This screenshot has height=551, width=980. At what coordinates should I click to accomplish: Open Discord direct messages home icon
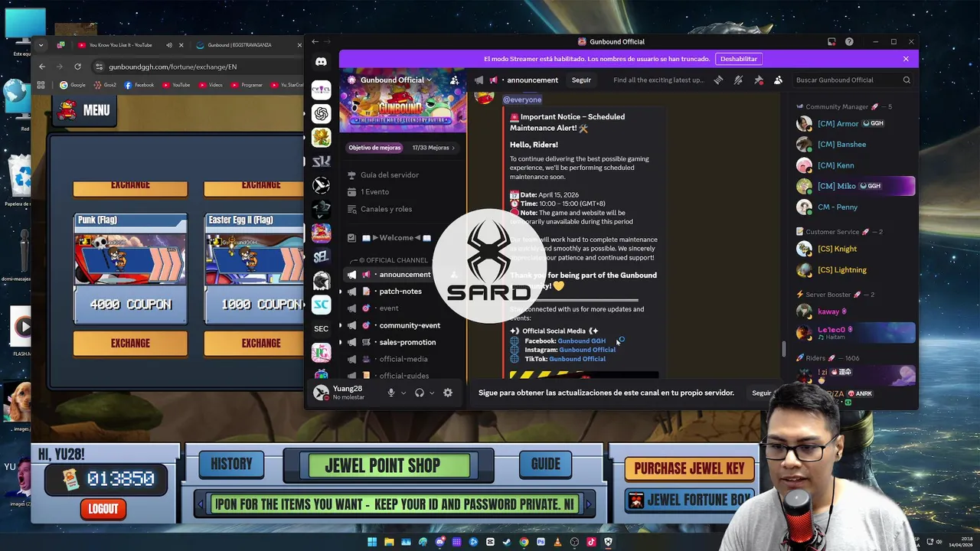(321, 62)
